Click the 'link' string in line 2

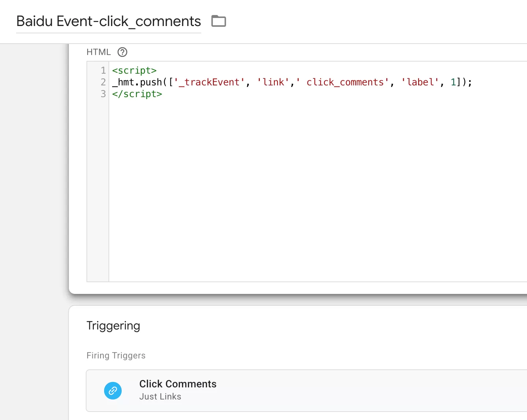point(273,82)
